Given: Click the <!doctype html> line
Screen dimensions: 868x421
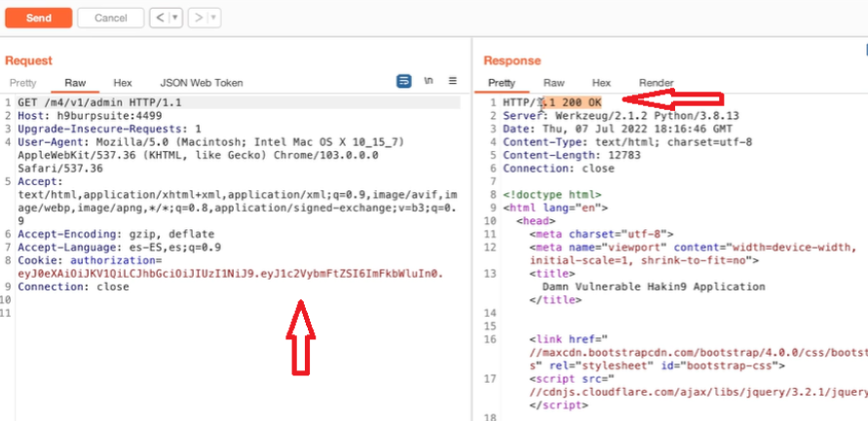Looking at the screenshot, I should click(x=552, y=195).
